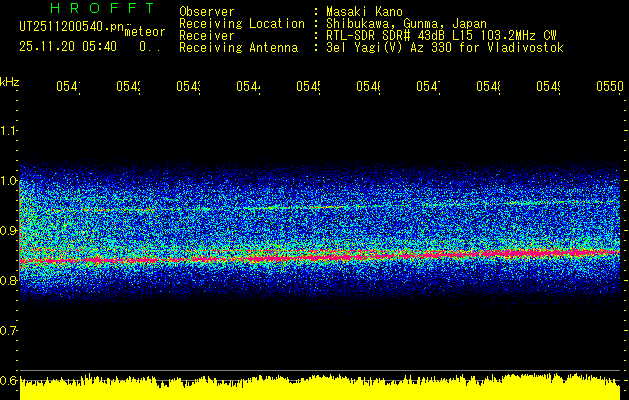Click the 0.9 kHz frequency axis label
This screenshot has width=629, height=400.
(x=8, y=231)
